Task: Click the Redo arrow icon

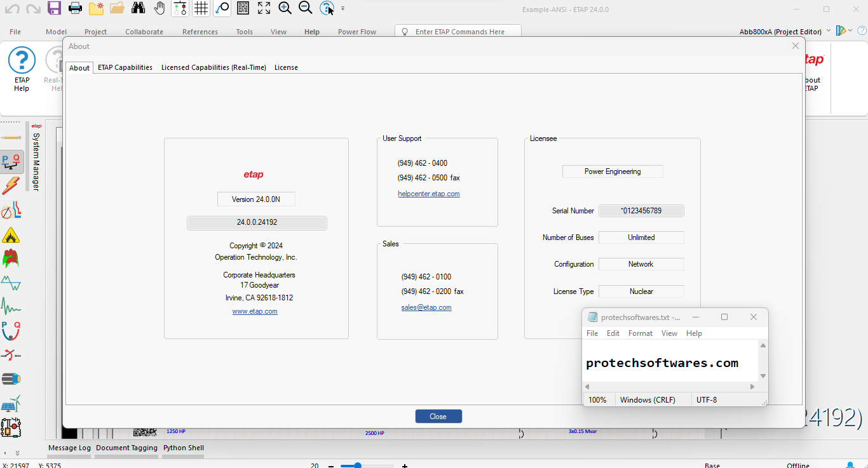Action: click(34, 9)
